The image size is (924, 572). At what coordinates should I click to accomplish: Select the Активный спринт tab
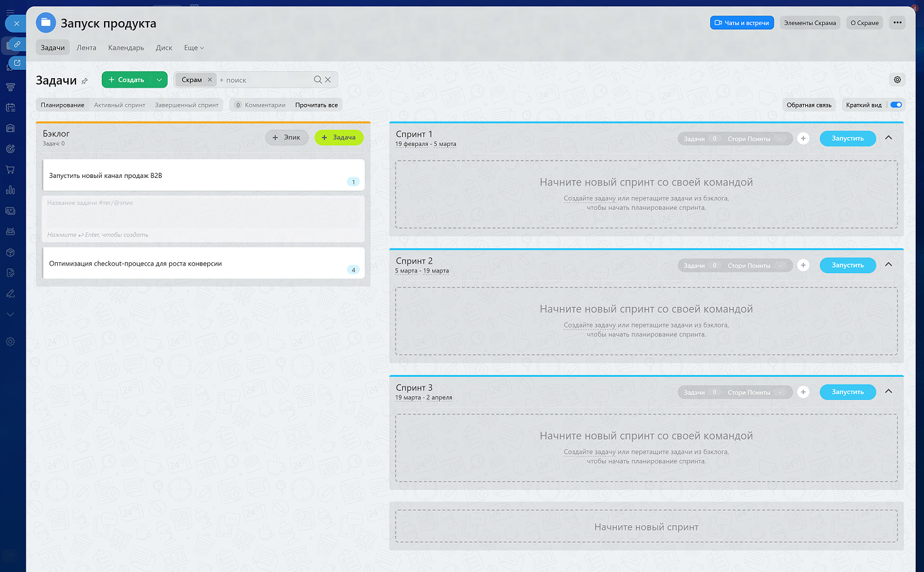point(120,105)
